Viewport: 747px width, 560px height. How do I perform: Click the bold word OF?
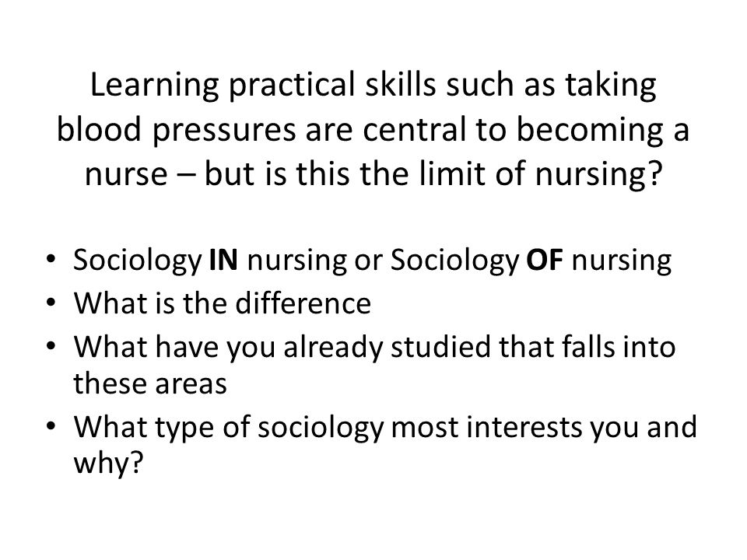545,261
